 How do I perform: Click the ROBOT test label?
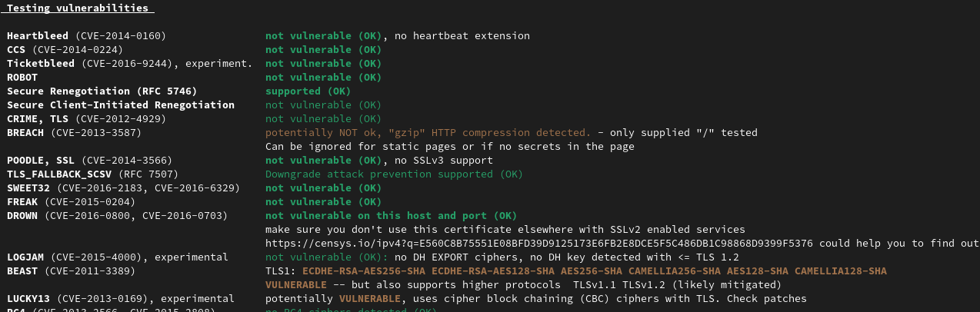[x=22, y=78]
